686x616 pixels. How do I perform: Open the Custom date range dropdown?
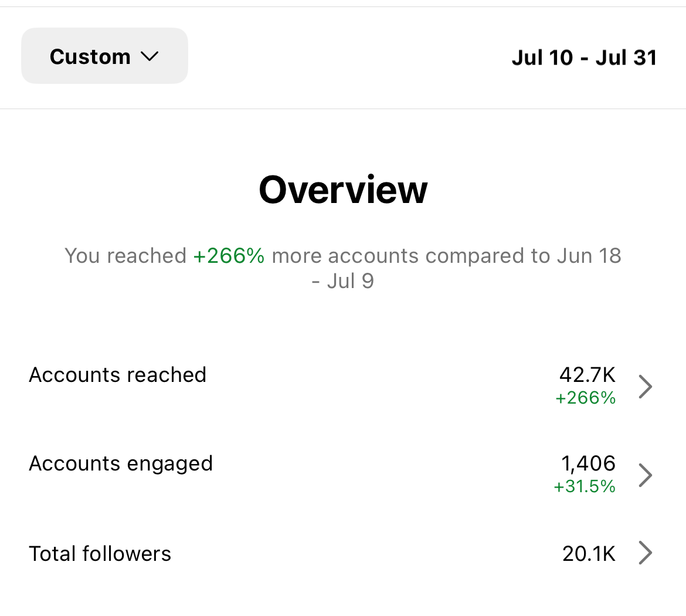pyautogui.click(x=104, y=56)
